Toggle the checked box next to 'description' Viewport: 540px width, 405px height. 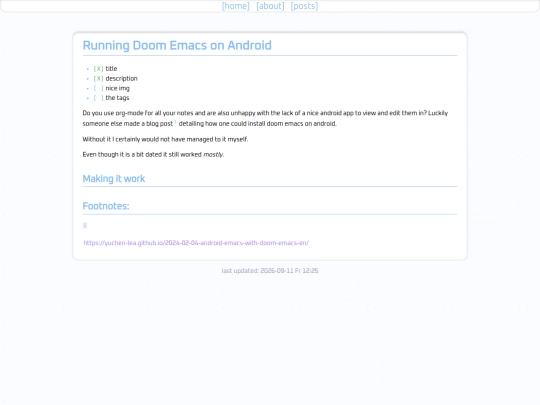click(x=98, y=79)
